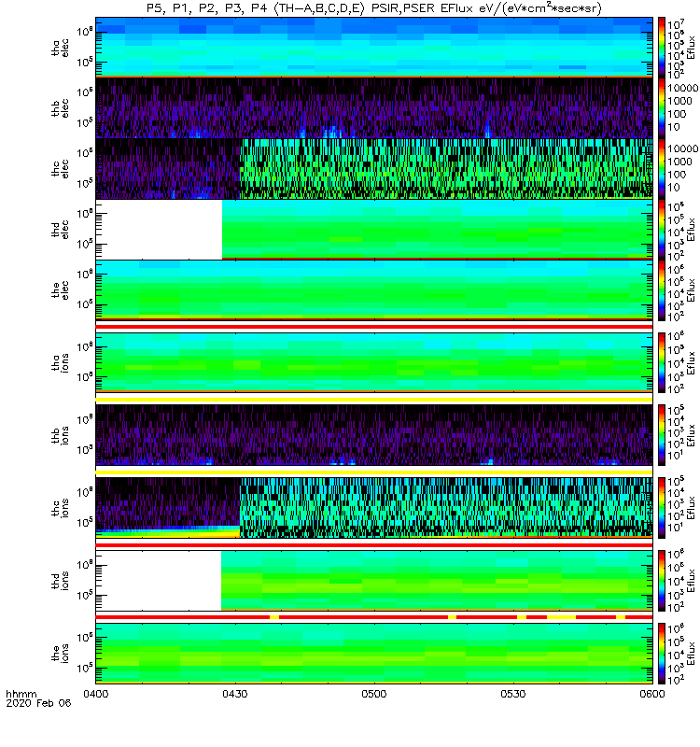Click the 'the ions' panel color bar
Image resolution: width=700 pixels, height=747 pixels.
click(662, 654)
